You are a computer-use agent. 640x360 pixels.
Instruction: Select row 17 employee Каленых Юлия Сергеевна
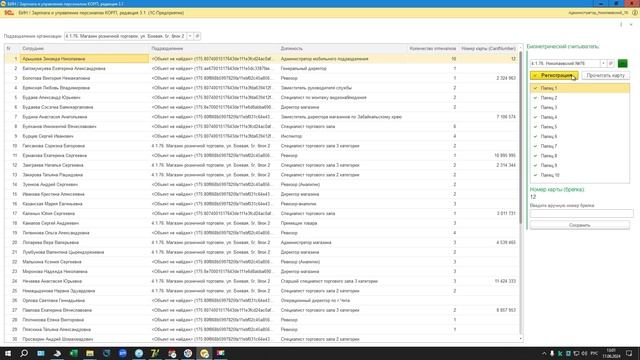click(84, 213)
